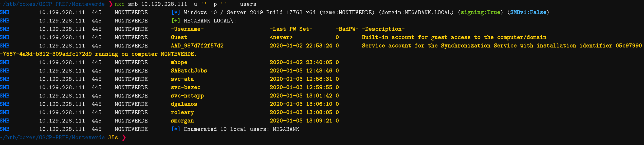Click the [*] marker before Enumerated 10 local users
The width and height of the screenshot is (644, 145).
coord(176,129)
